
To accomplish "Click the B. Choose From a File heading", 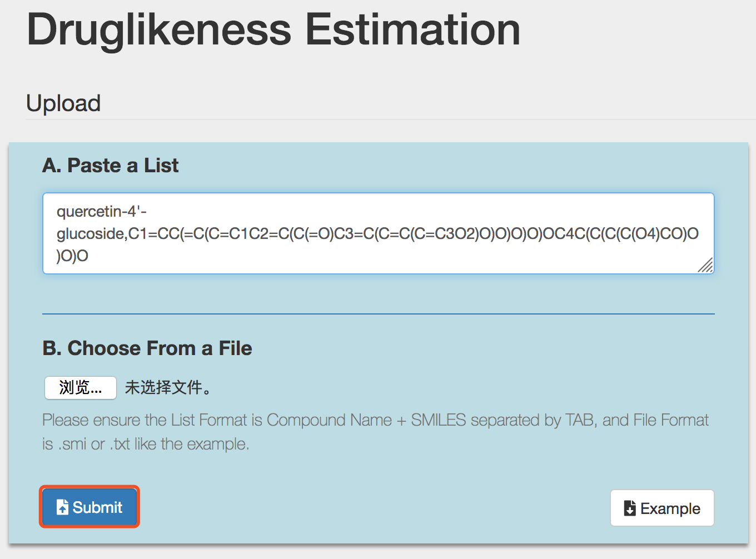I will pos(147,348).
